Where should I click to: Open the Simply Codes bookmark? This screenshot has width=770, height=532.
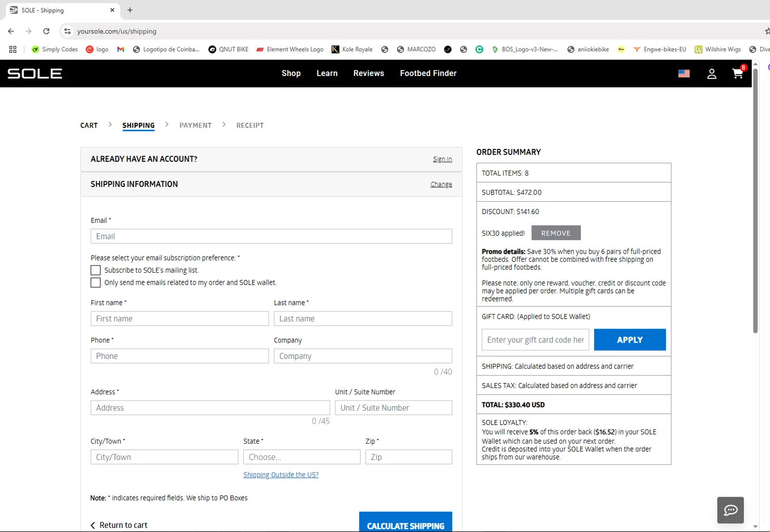(x=54, y=49)
